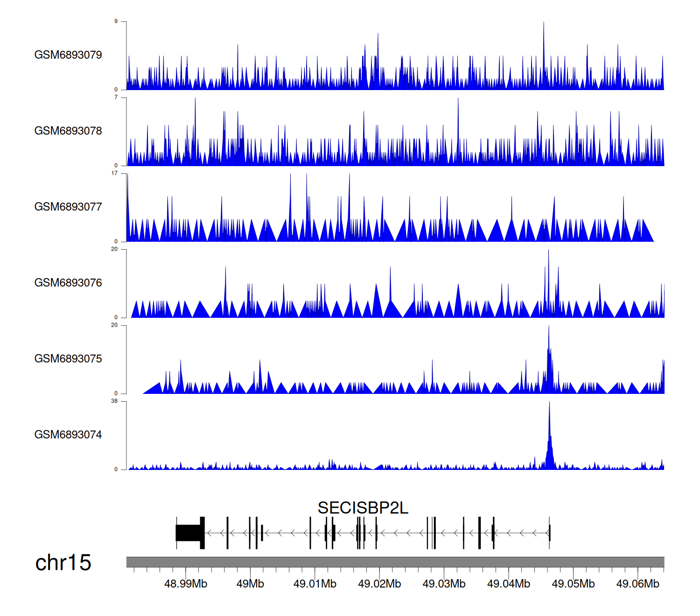The width and height of the screenshot is (700, 616).
Task: Select the 49.06Mb coordinate label
Action: point(637,584)
